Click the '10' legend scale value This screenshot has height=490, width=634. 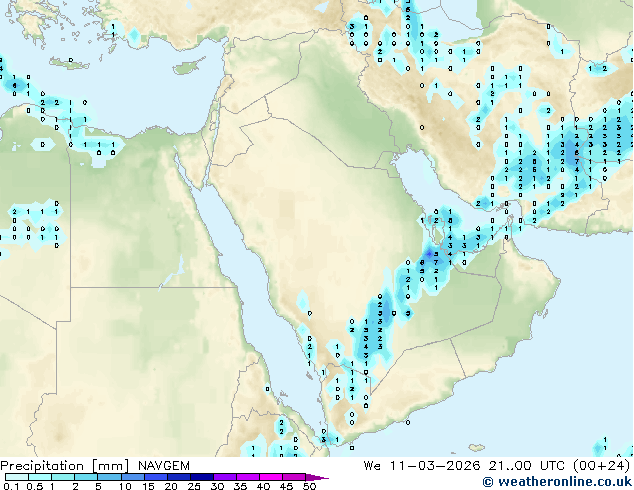[125, 486]
